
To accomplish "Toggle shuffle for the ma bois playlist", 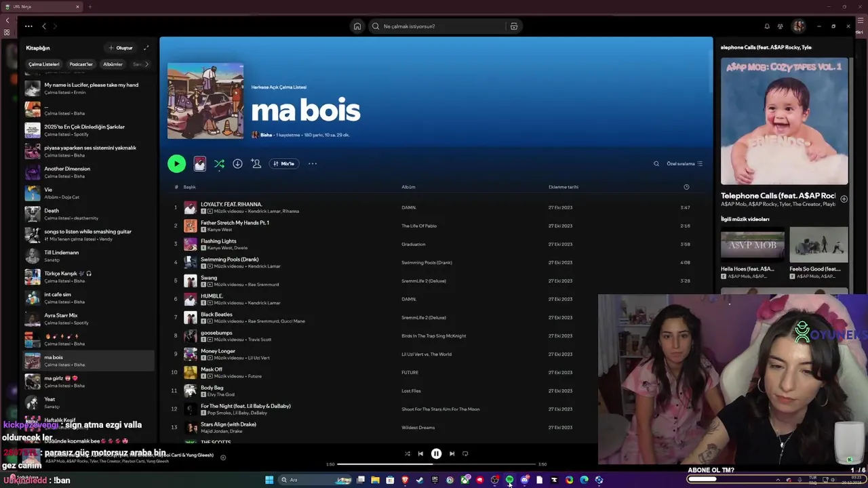I will tap(219, 163).
